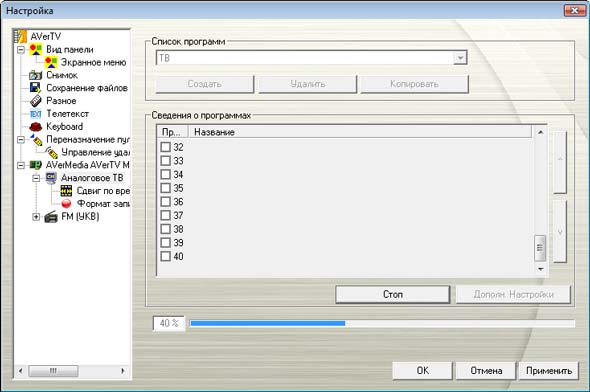Click the program list scroll-up arrow
This screenshot has height=392, width=590.
(x=540, y=132)
